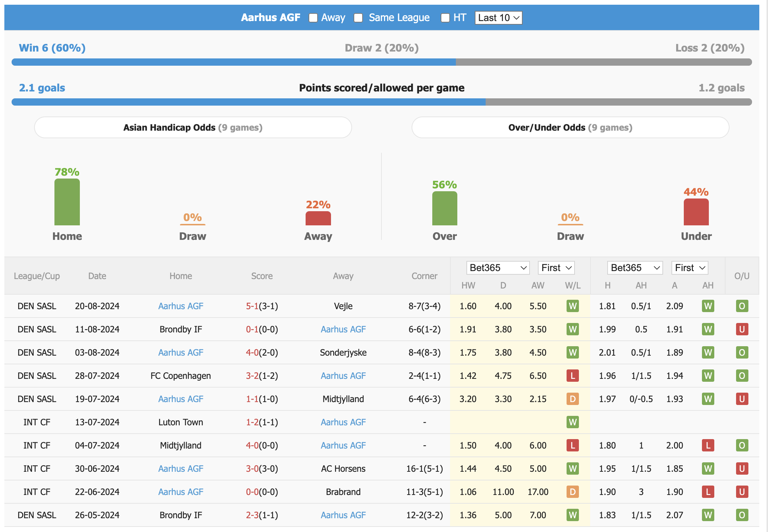This screenshot has height=532, width=768.
Task: Toggle the Same League checkbox filter
Action: (360, 18)
